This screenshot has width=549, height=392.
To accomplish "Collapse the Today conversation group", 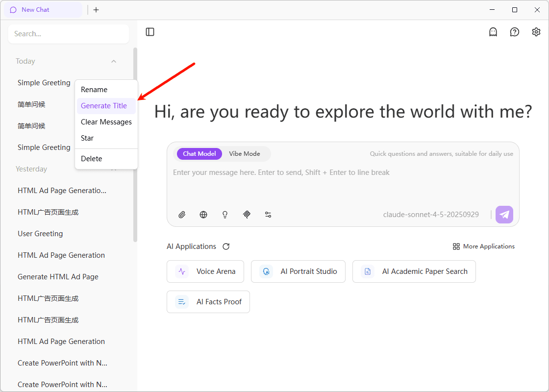I will 114,61.
